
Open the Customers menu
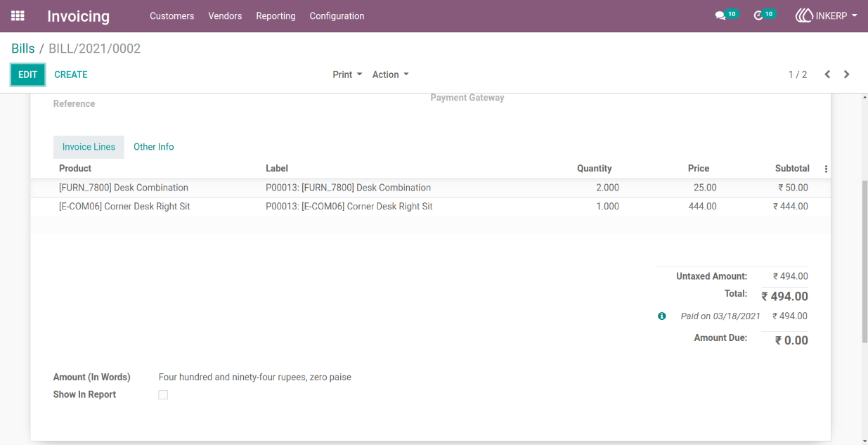pyautogui.click(x=171, y=15)
